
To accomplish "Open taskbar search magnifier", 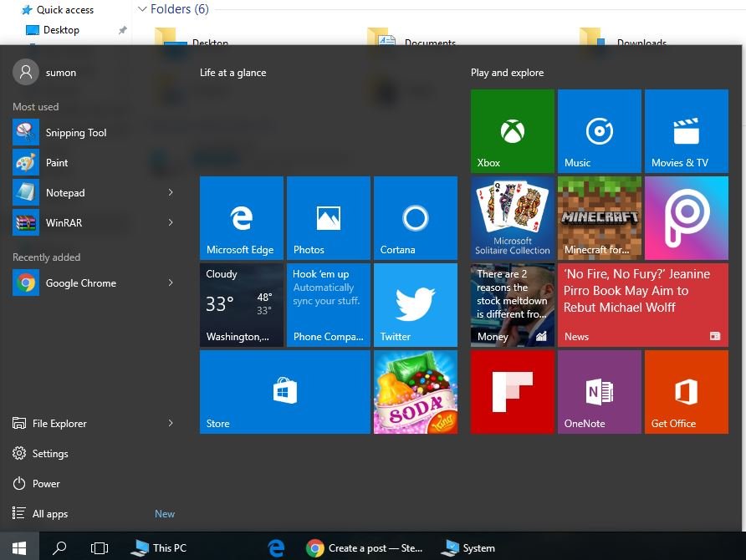I will 59,547.
